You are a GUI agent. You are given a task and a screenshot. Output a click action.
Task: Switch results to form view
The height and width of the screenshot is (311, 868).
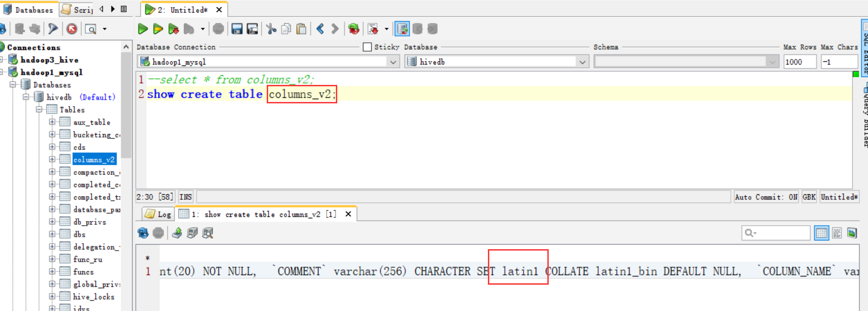coord(837,233)
